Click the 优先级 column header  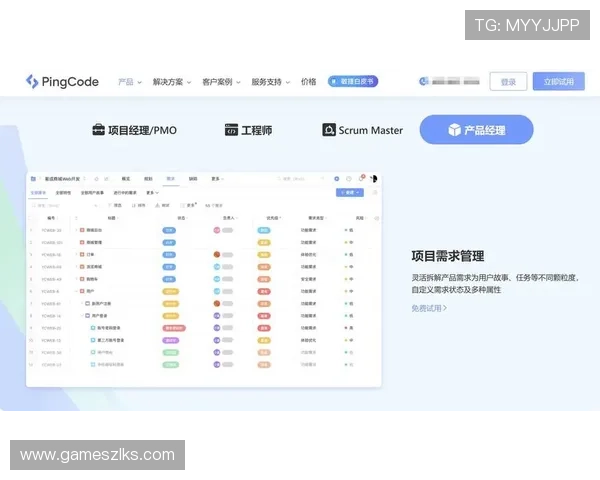pos(274,218)
